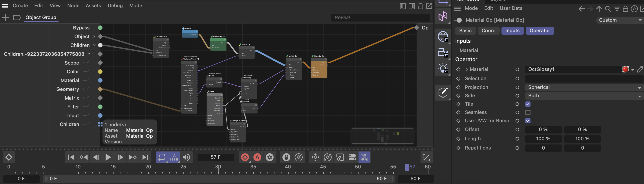This screenshot has height=184, width=644.
Task: Toggle position keying move icon
Action: [x=315, y=157]
